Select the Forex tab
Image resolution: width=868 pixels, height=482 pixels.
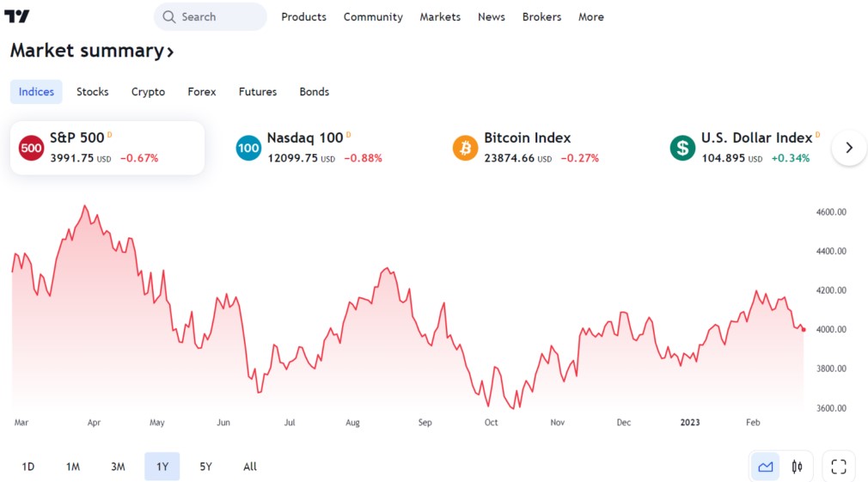pyautogui.click(x=201, y=92)
